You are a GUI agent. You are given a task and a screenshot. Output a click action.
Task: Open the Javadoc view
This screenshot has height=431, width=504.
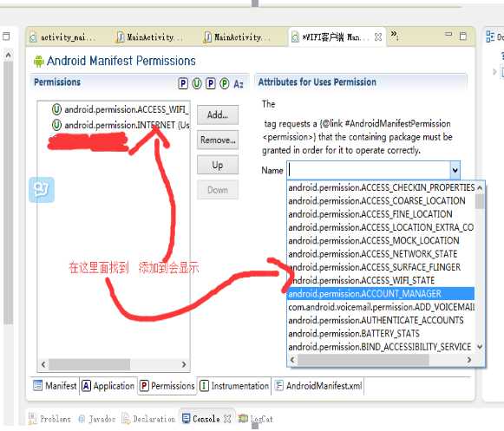tap(97, 419)
